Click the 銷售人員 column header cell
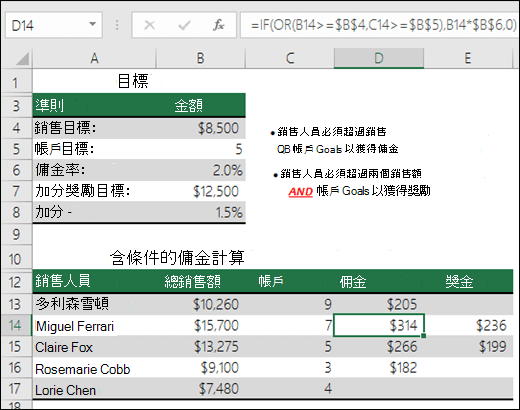Image resolution: width=520 pixels, height=410 pixels. [x=94, y=281]
